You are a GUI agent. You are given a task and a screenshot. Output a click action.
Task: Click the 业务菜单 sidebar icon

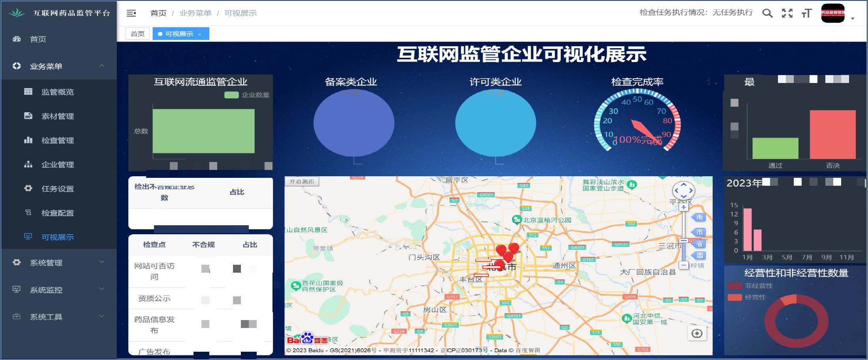pos(17,66)
